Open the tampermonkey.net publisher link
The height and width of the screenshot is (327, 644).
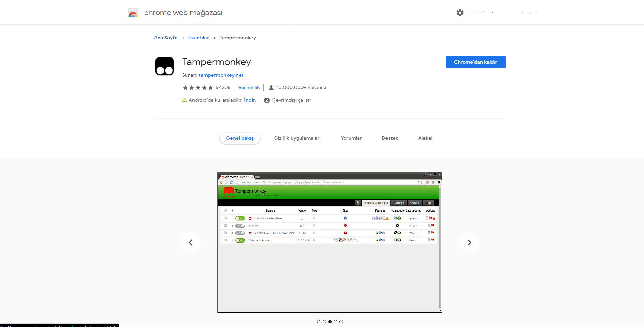tap(221, 75)
